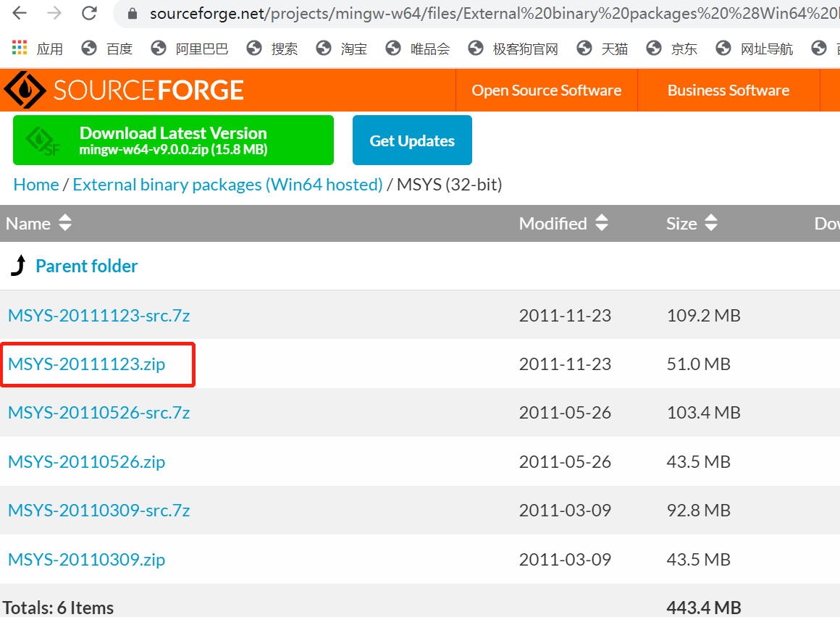Open the 淘宝 bookmark
The image size is (840, 617).
354,48
